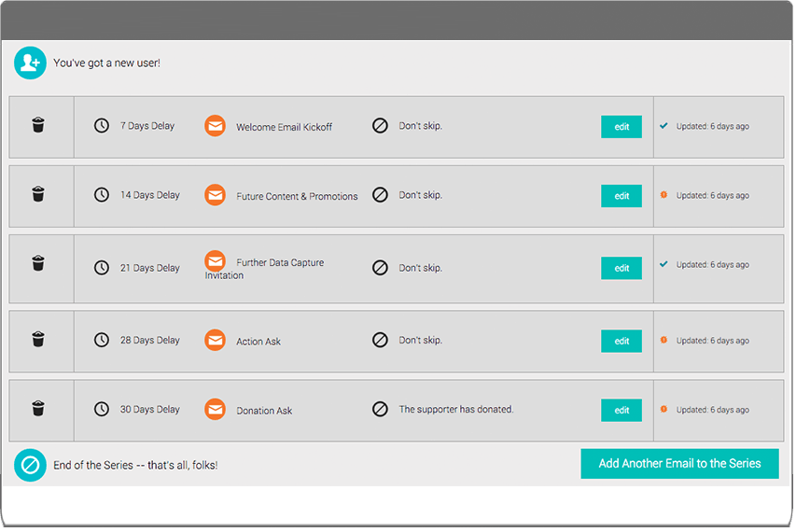Click the You've got a new user! heading
This screenshot has width=796, height=532.
pos(106,63)
